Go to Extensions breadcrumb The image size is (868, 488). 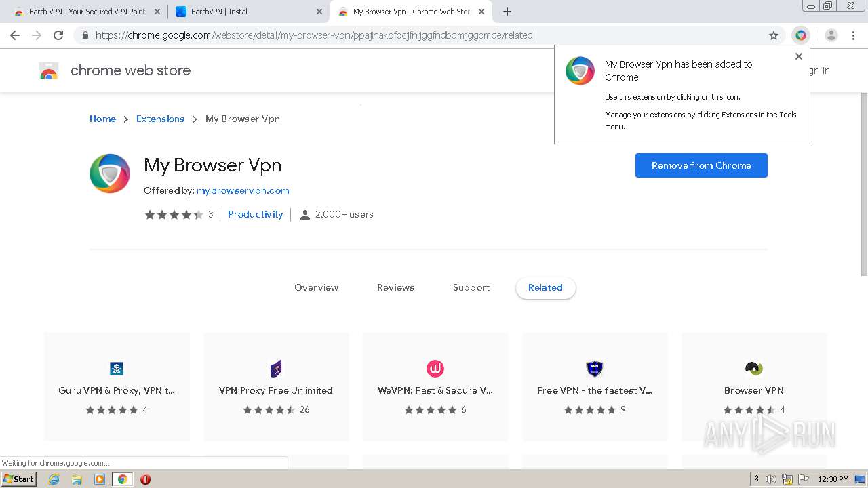click(x=160, y=119)
